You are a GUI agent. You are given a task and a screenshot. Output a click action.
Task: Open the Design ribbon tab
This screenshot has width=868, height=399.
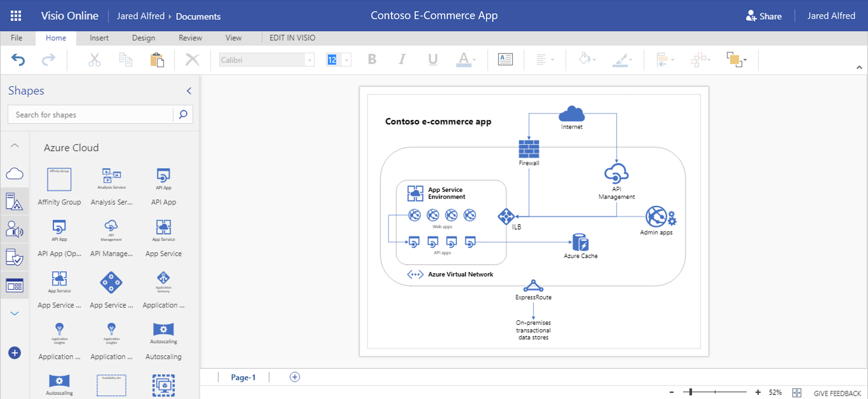coord(143,38)
